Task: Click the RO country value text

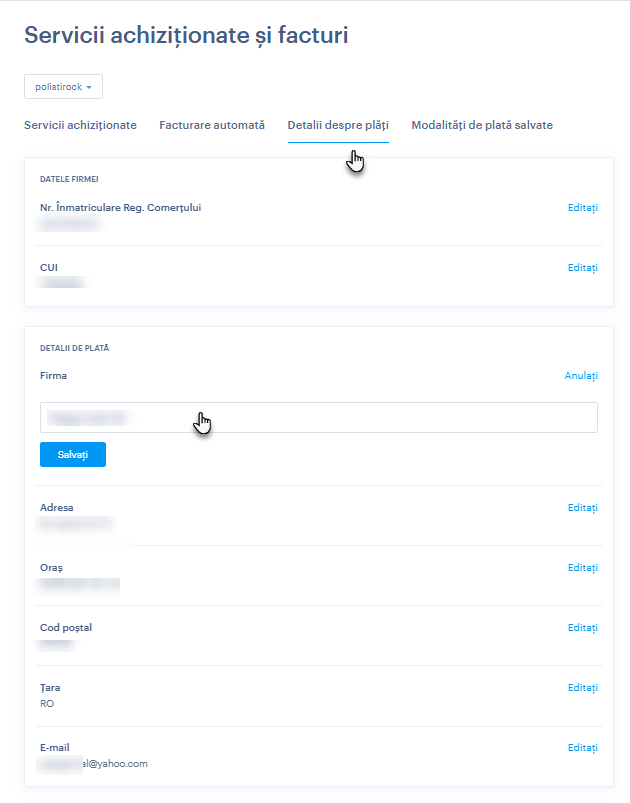Action: click(47, 704)
